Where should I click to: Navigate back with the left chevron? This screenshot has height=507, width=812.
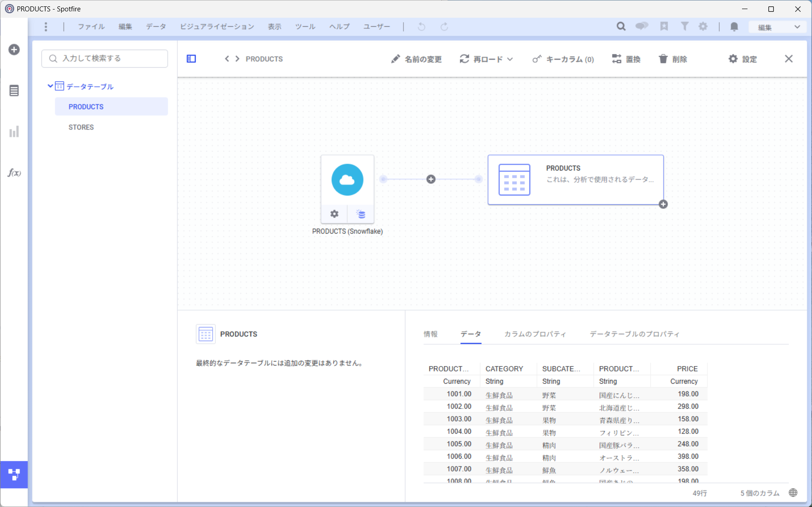pyautogui.click(x=227, y=59)
